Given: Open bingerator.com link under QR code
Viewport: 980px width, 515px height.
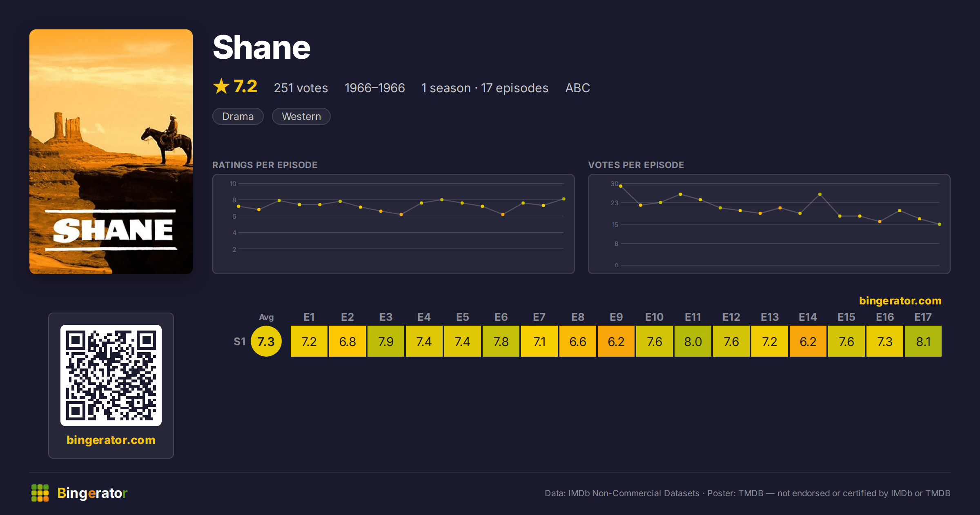Looking at the screenshot, I should [111, 440].
